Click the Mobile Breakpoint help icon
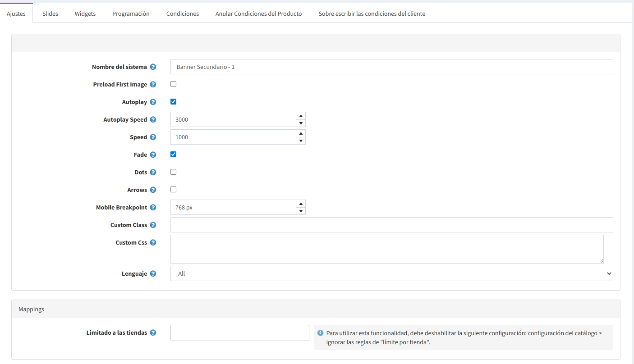Viewport: 634px width, 364px height. tap(153, 208)
